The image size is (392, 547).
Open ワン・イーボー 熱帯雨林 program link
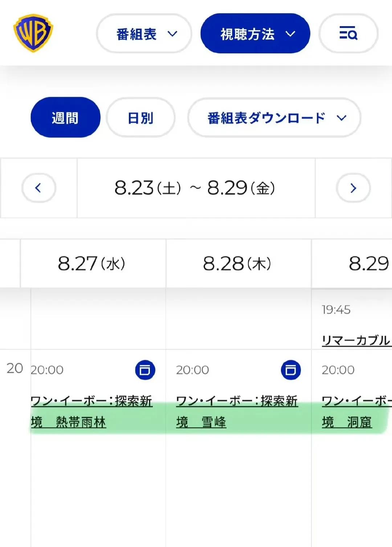click(91, 412)
